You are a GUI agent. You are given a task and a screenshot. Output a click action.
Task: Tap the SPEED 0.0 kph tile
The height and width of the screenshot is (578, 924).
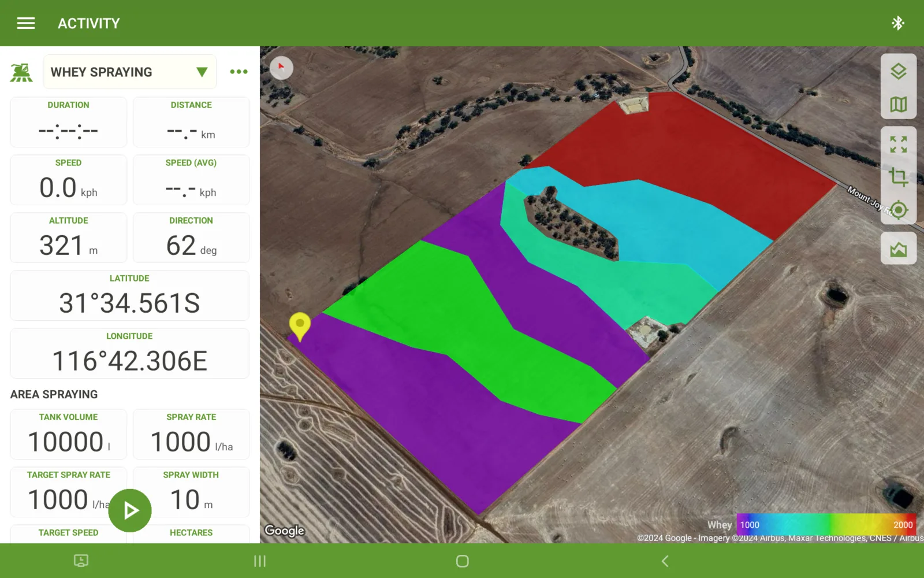[x=68, y=180]
